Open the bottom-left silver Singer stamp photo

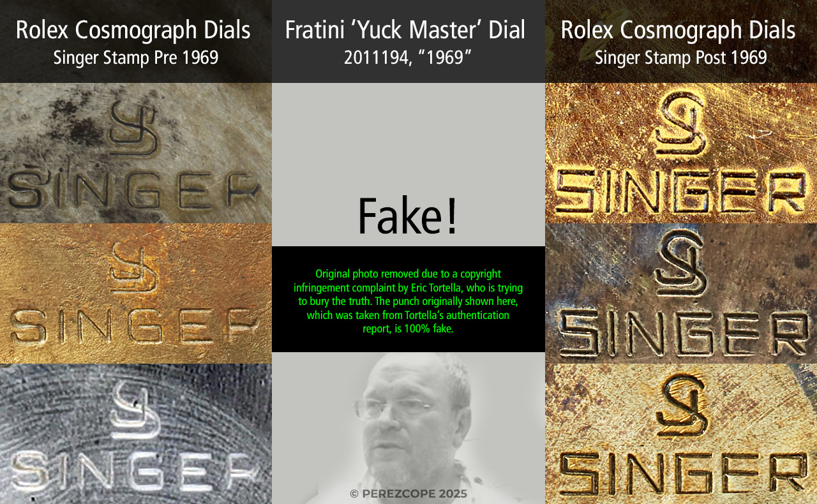coord(136,434)
